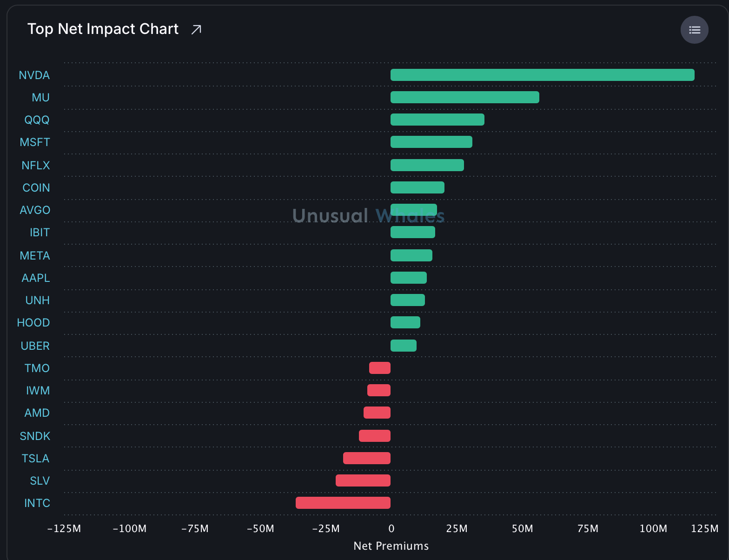729x560 pixels.
Task: Click the red TSLA bar
Action: pos(367,458)
